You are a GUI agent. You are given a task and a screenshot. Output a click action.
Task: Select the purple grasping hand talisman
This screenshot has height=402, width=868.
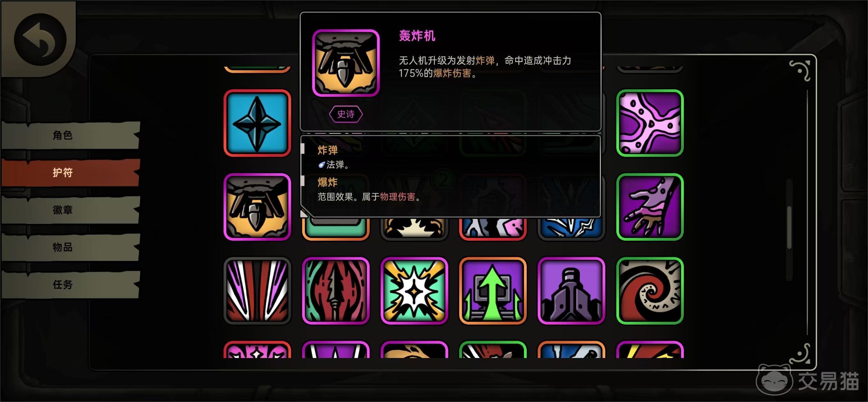[x=650, y=207]
